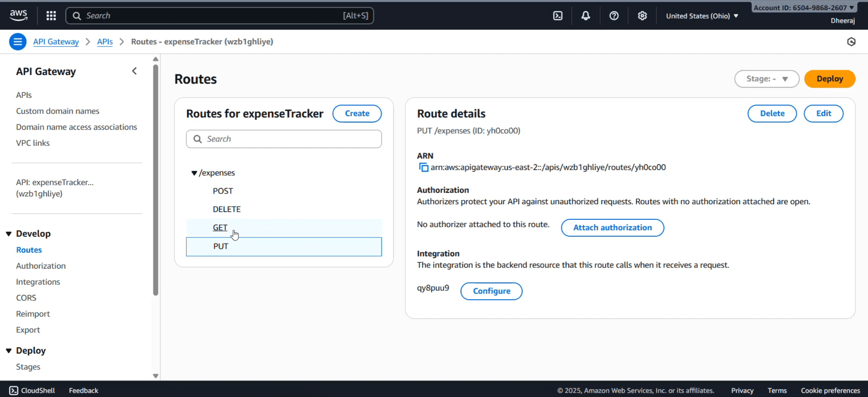
Task: Click Attach authorization
Action: 612,228
